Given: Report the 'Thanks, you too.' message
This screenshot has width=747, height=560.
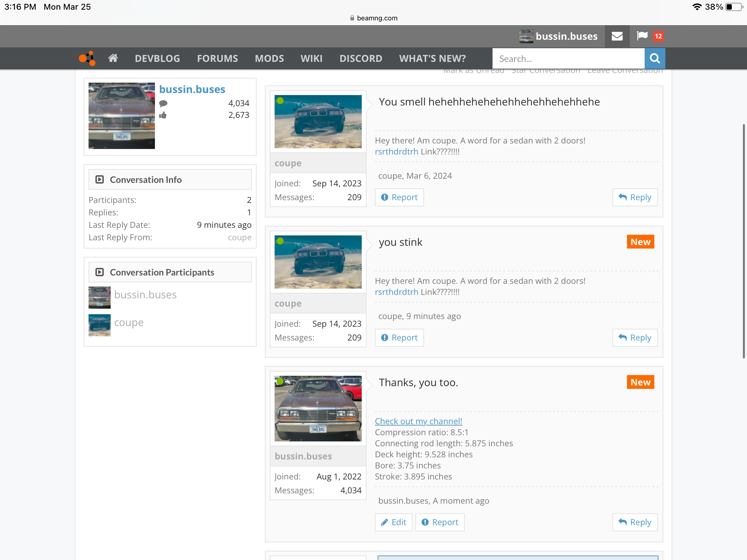Looking at the screenshot, I should (440, 522).
